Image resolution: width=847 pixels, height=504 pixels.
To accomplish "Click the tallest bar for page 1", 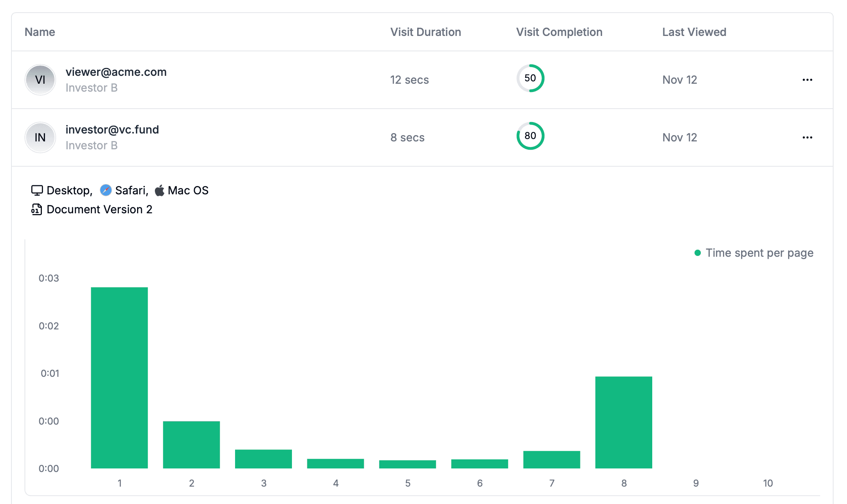I will coord(119,377).
